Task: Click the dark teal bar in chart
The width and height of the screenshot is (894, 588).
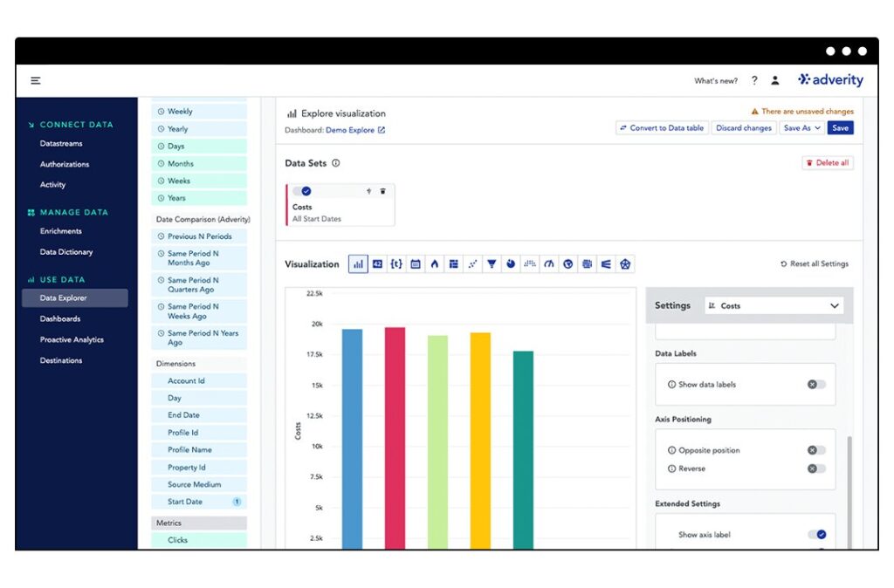Action: tap(523, 450)
